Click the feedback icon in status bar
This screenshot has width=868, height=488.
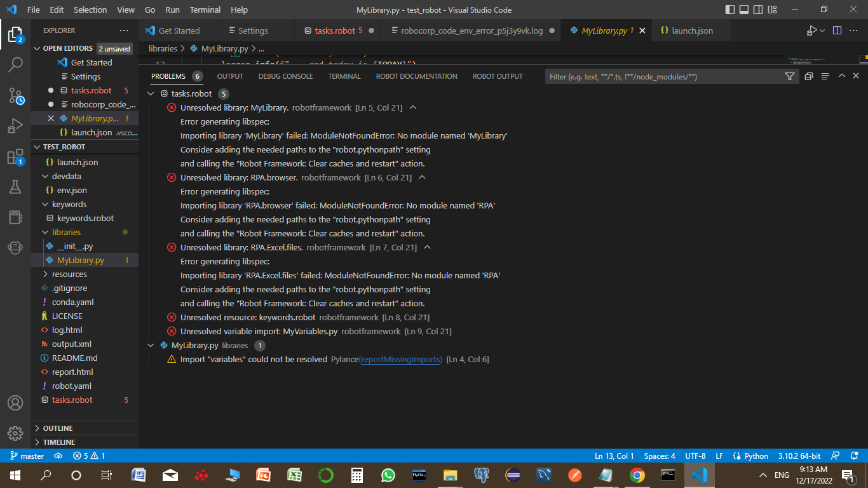[836, 456]
